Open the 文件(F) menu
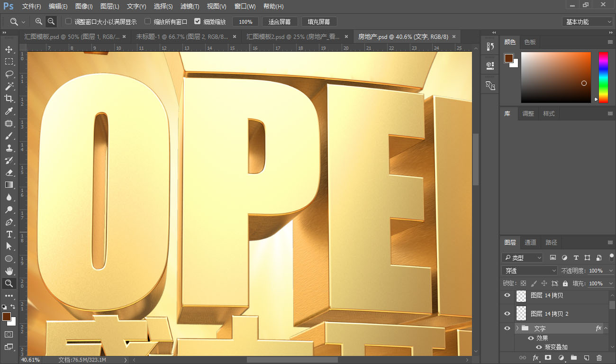This screenshot has width=616, height=364. 32,7
